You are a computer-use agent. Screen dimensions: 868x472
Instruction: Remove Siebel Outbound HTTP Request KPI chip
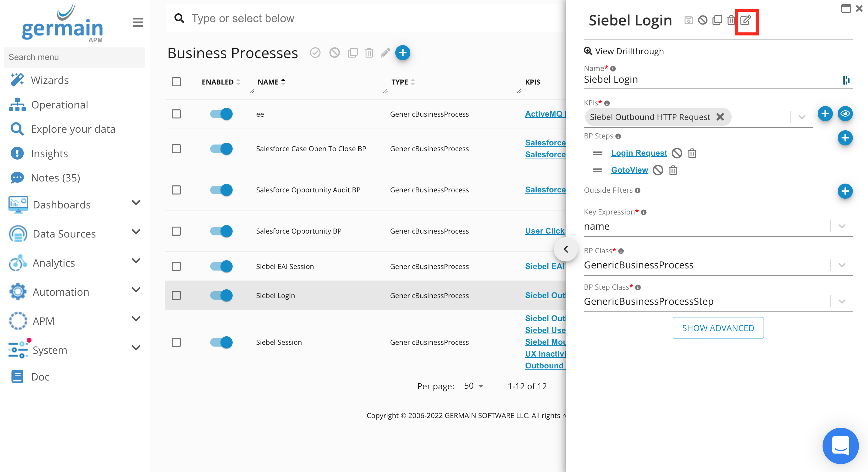point(720,117)
